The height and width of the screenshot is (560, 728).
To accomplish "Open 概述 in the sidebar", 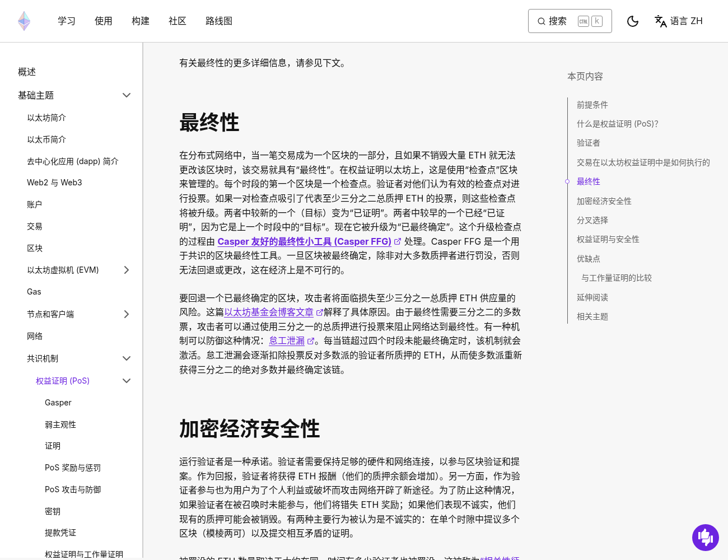I will pos(27,72).
